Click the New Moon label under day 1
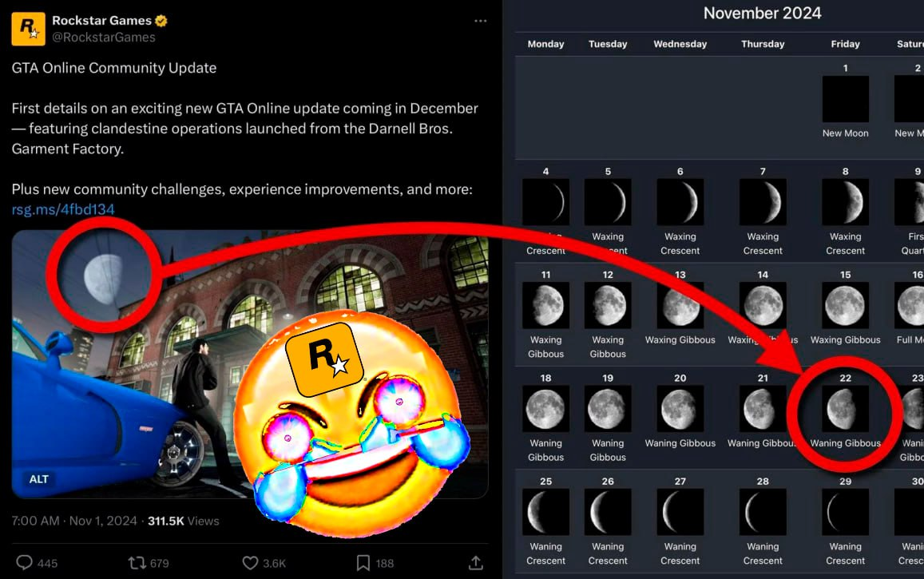924x579 pixels. (x=845, y=133)
